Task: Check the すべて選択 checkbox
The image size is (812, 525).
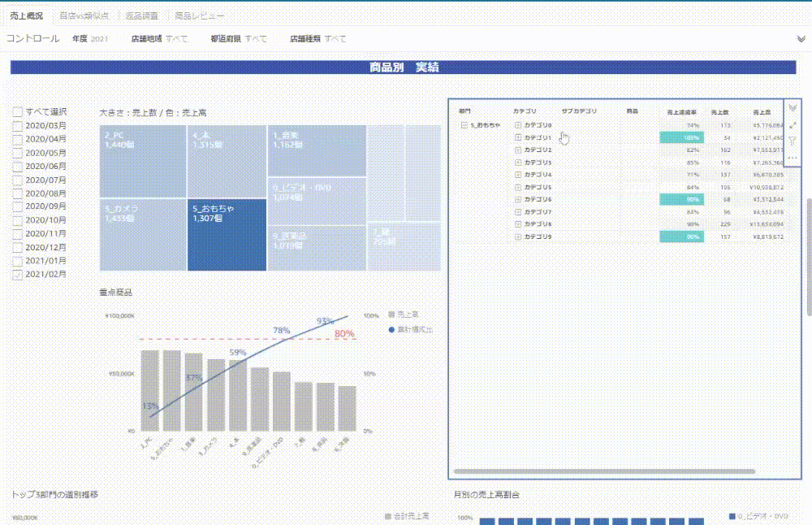Action: click(x=18, y=112)
